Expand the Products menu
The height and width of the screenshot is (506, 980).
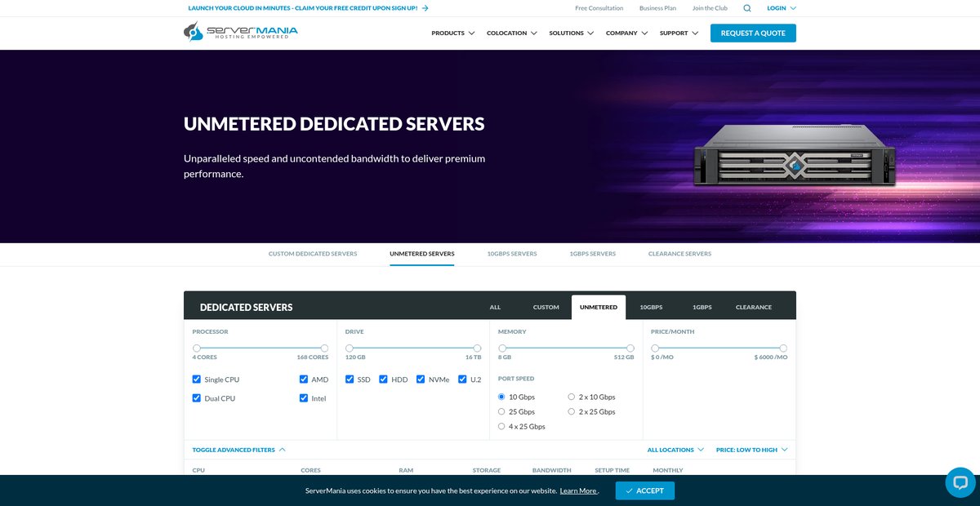click(x=453, y=33)
